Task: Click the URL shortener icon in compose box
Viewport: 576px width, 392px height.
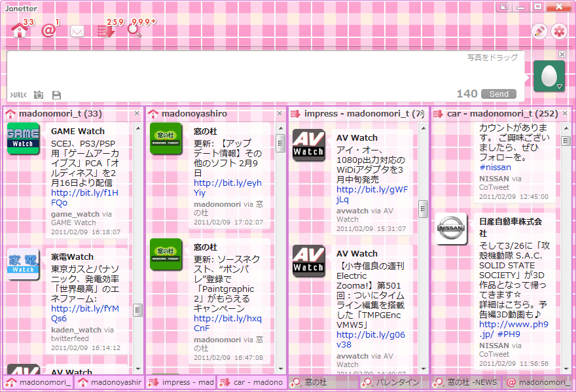Action: (18, 95)
